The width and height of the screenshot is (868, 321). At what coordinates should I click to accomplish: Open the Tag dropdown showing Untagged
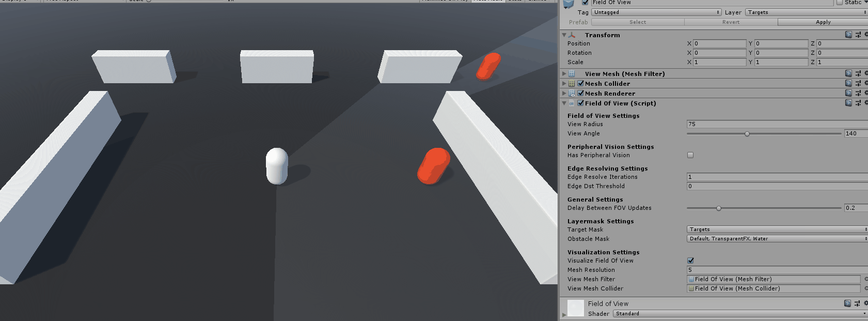pyautogui.click(x=656, y=12)
